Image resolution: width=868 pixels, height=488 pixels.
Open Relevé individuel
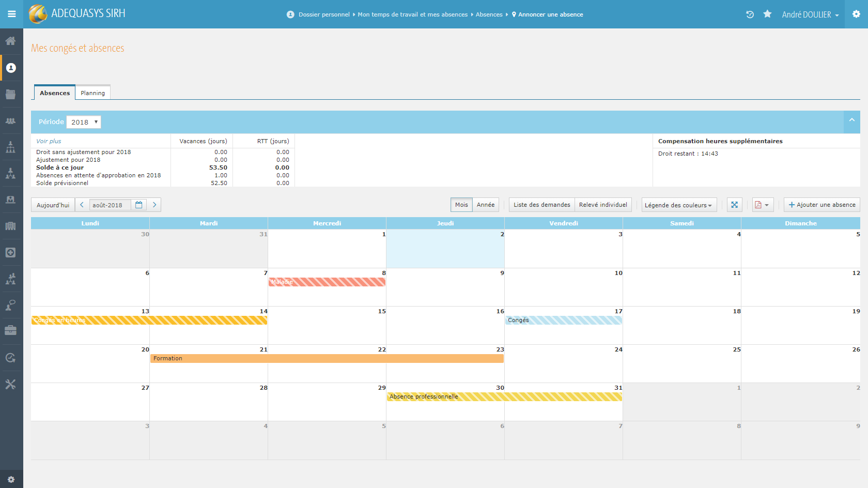(603, 205)
